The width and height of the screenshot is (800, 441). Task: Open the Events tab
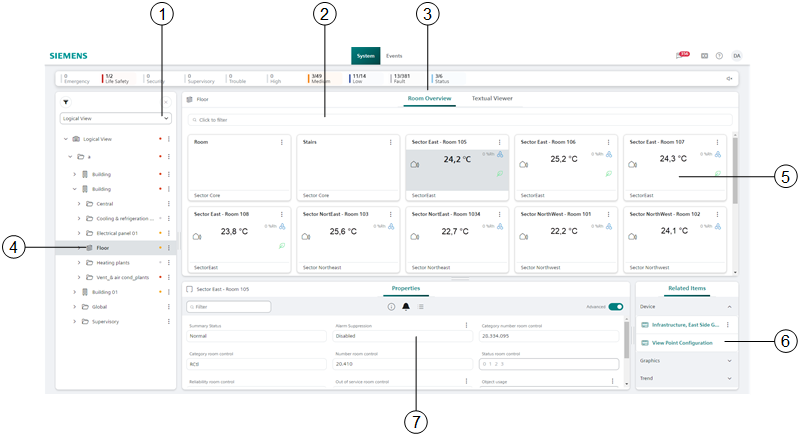[x=395, y=56]
